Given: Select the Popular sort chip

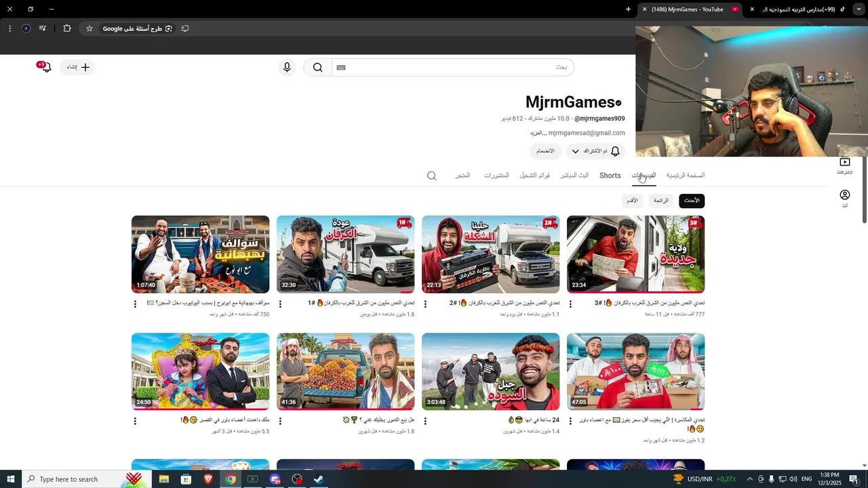Looking at the screenshot, I should point(661,201).
